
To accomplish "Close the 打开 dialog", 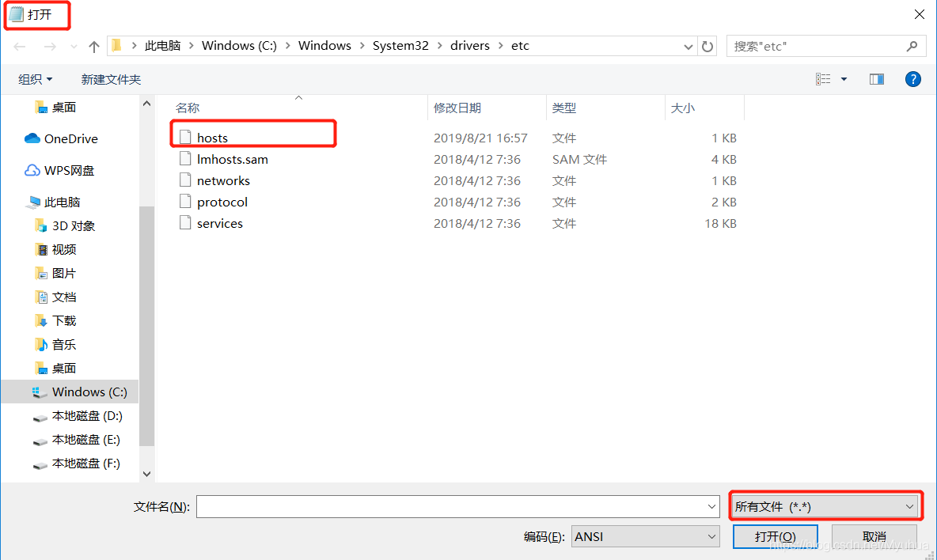I will [x=919, y=14].
